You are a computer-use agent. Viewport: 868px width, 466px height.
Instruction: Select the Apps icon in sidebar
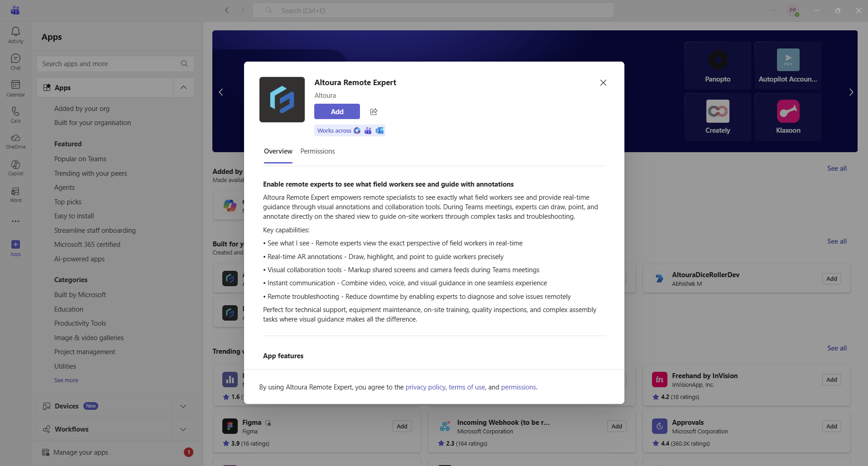15,248
